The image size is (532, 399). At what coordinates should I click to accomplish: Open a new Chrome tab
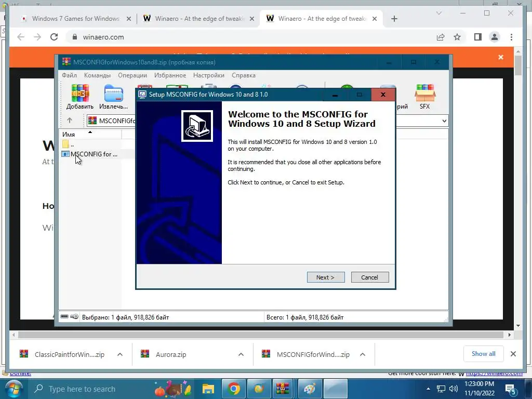click(394, 19)
